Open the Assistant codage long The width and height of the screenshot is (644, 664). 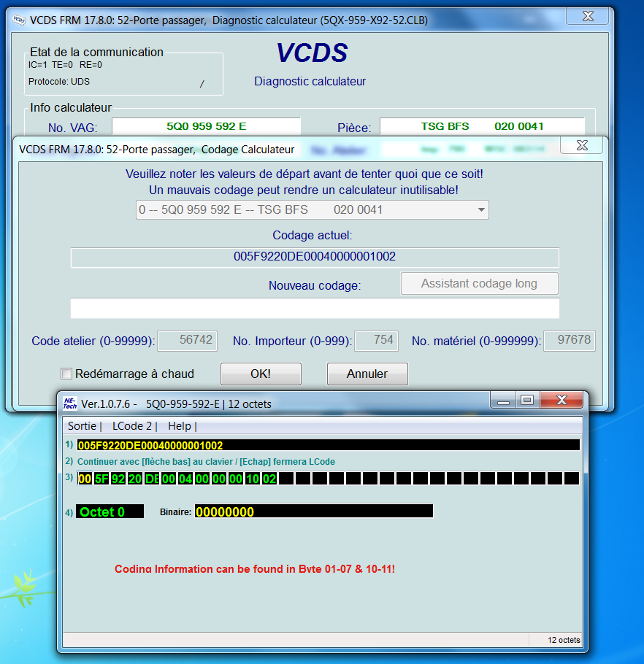coord(479,284)
